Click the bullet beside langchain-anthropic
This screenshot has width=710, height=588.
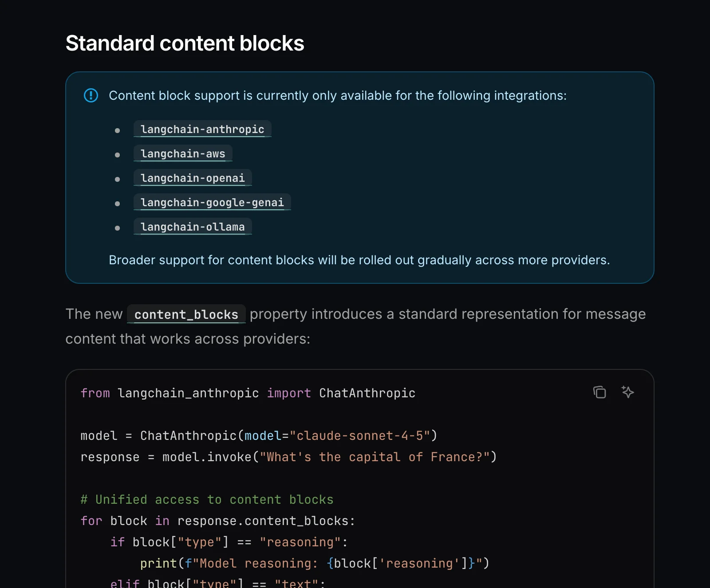pyautogui.click(x=118, y=130)
